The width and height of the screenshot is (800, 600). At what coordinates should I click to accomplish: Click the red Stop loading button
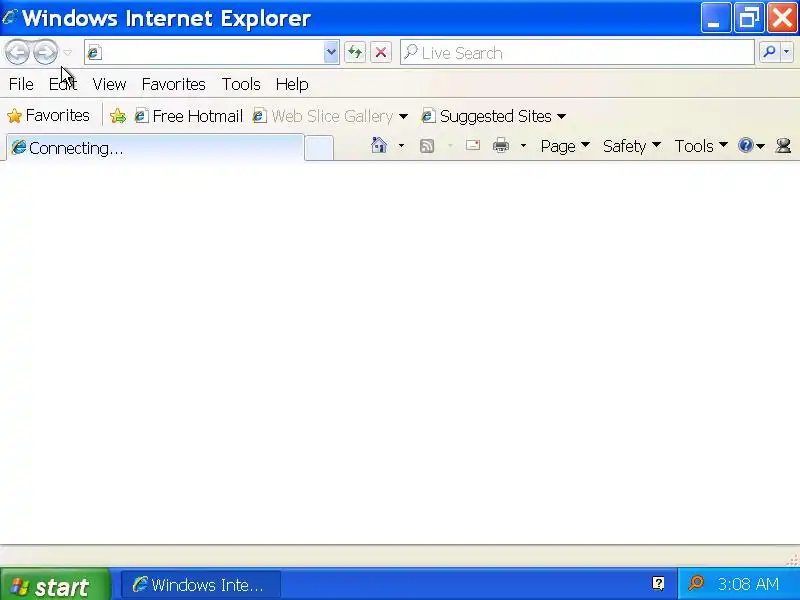(381, 52)
